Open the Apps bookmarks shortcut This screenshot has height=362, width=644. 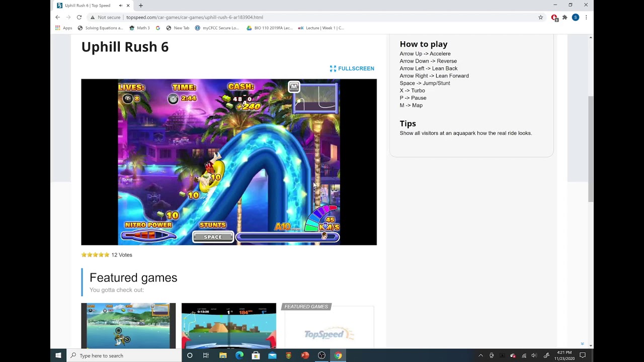coord(64,28)
